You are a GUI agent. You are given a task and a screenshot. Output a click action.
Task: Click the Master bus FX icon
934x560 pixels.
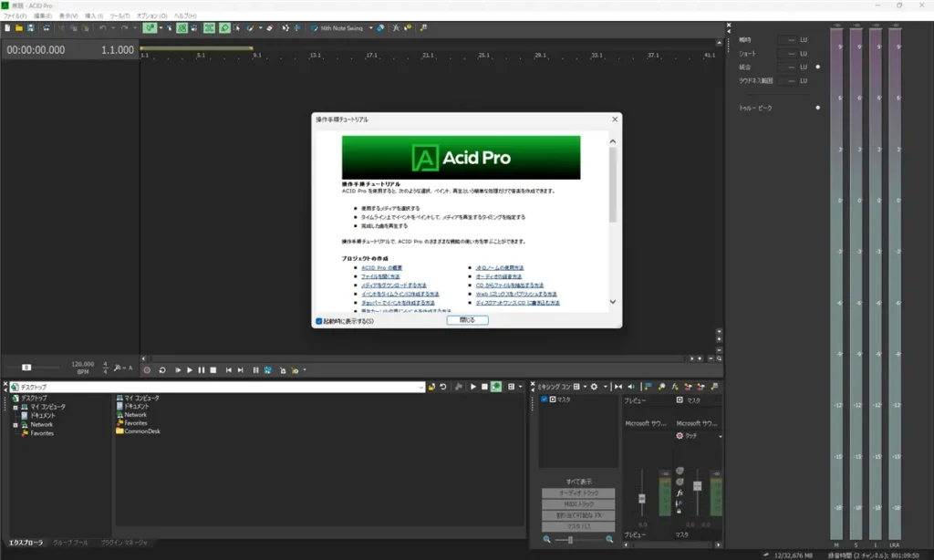pyautogui.click(x=680, y=493)
